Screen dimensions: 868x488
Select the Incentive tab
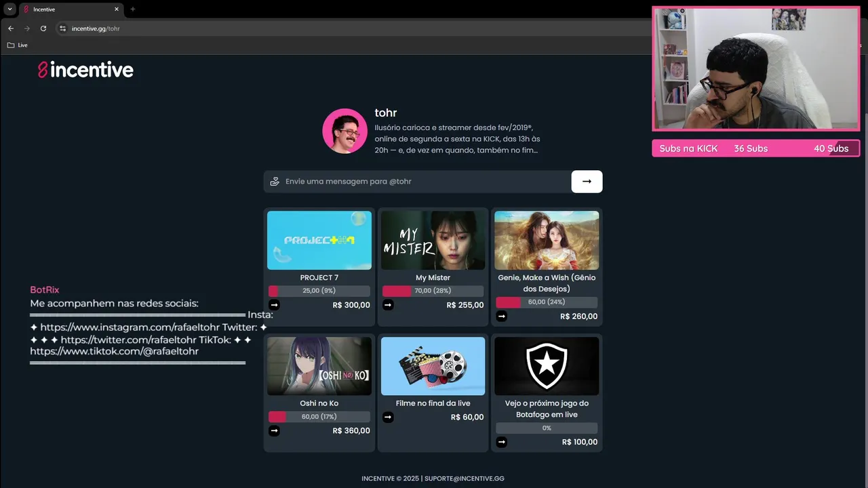coord(71,9)
